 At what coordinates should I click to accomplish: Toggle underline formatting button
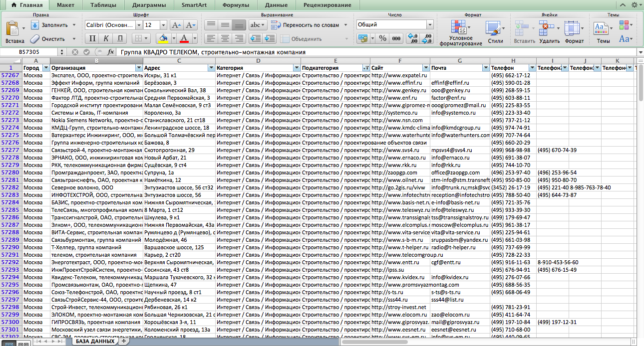pyautogui.click(x=120, y=38)
